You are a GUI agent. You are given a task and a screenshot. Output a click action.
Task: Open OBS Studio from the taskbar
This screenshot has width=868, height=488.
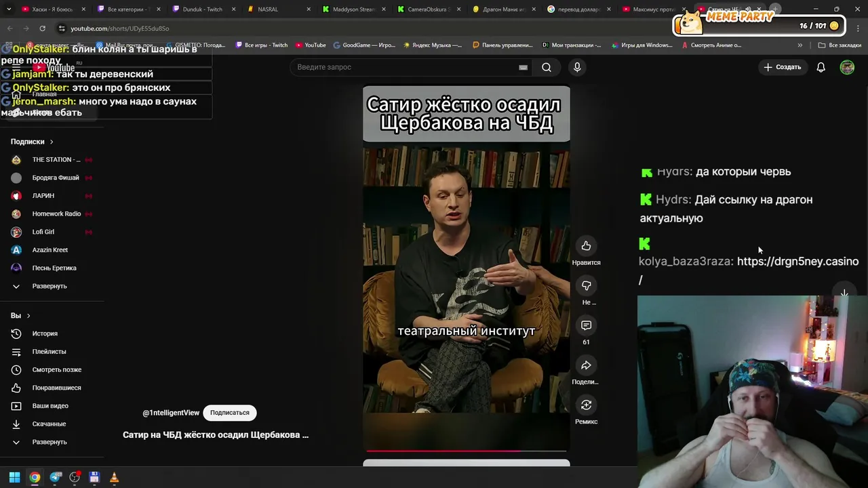point(75,477)
